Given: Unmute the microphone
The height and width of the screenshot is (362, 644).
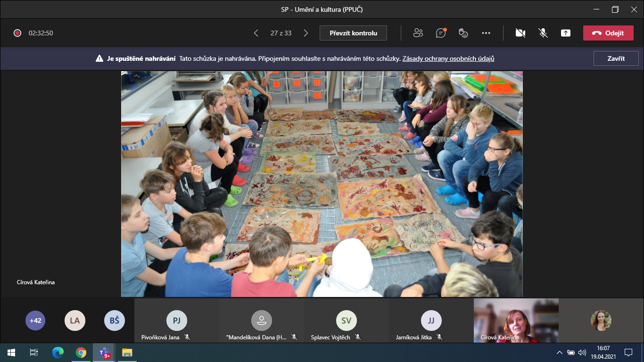Looking at the screenshot, I should click(543, 33).
